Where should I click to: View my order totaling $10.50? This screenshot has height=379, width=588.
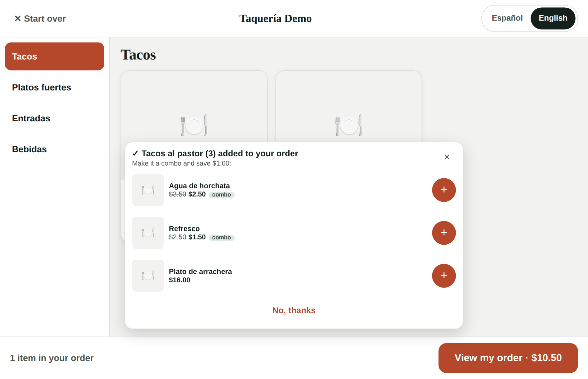[x=508, y=358]
